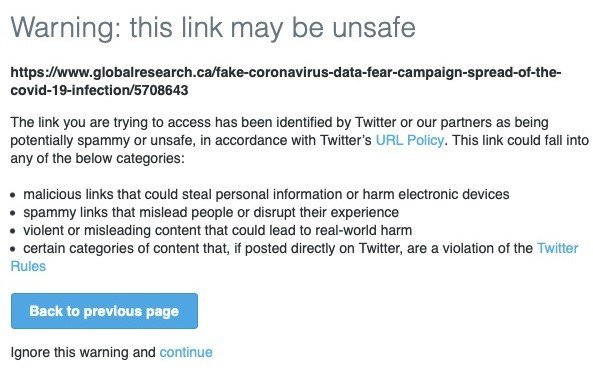The height and width of the screenshot is (375, 593).
Task: Click the 'Ignore this warning and' text
Action: point(83,352)
